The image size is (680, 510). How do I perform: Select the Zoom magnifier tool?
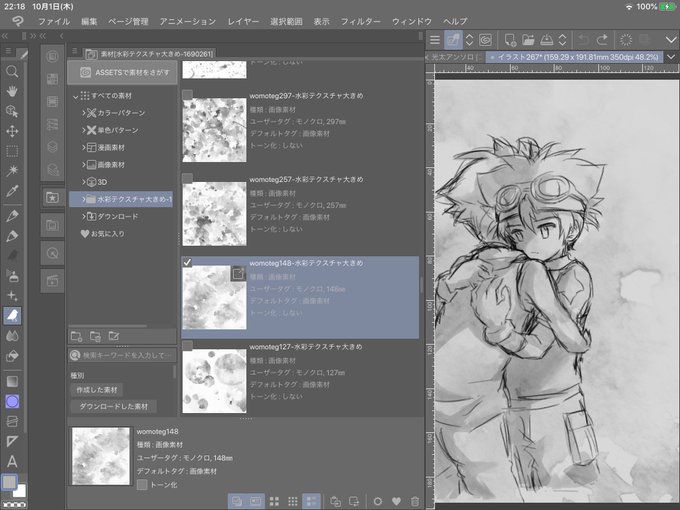click(x=12, y=71)
